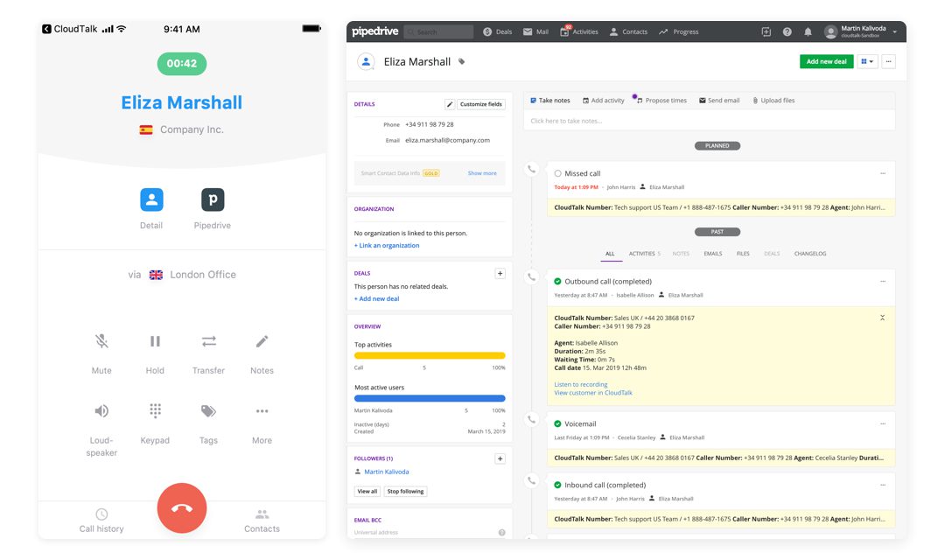This screenshot has height=560, width=945.
Task: Mute the call in CloudTalk
Action: coord(101,342)
